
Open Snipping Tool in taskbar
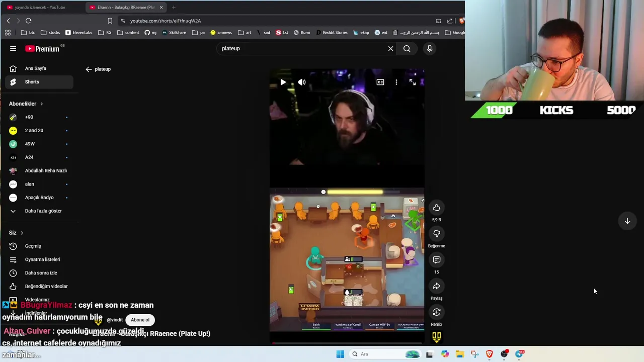coord(474,354)
